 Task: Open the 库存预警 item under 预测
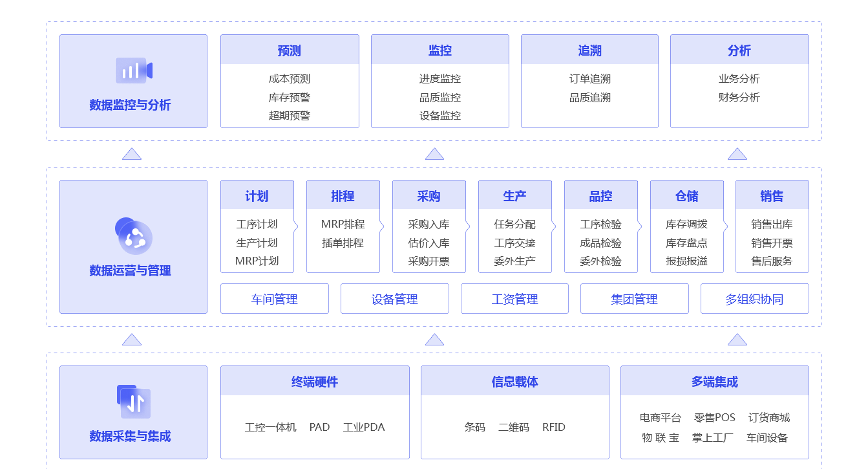[290, 97]
